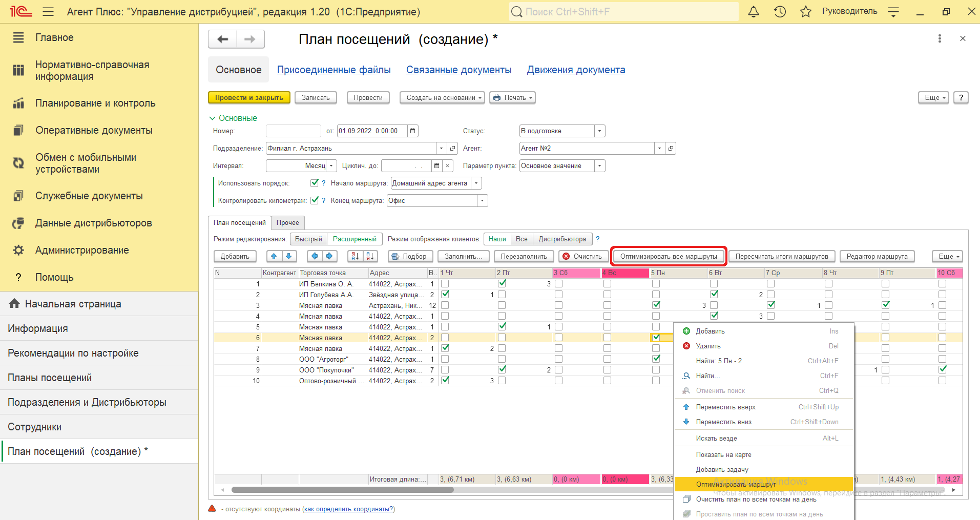Screen dimensions: 980x520
Task: Open notifications bell icon
Action: (x=754, y=11)
